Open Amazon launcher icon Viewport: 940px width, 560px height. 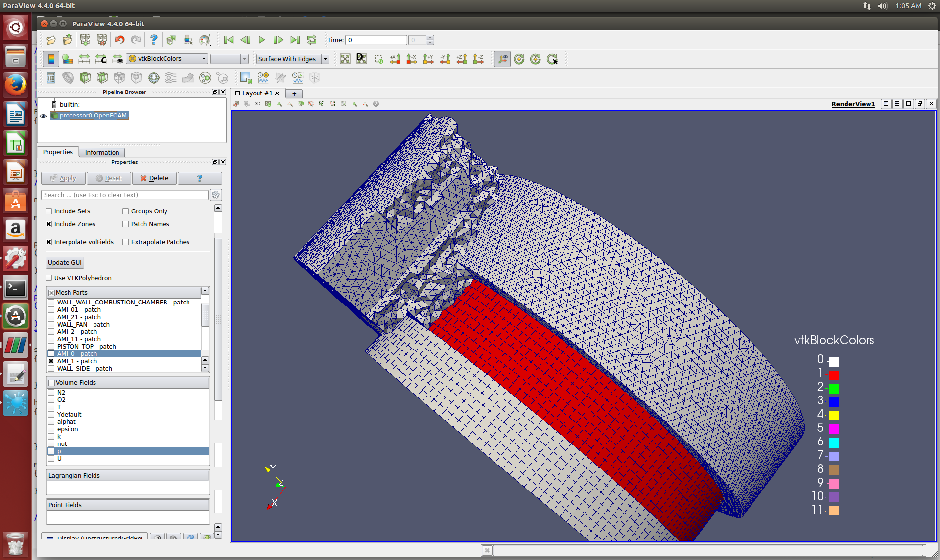[16, 230]
